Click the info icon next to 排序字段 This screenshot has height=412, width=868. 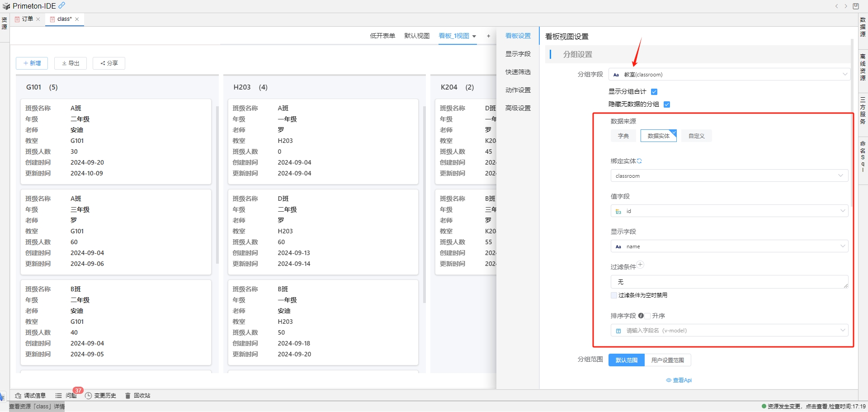click(641, 316)
